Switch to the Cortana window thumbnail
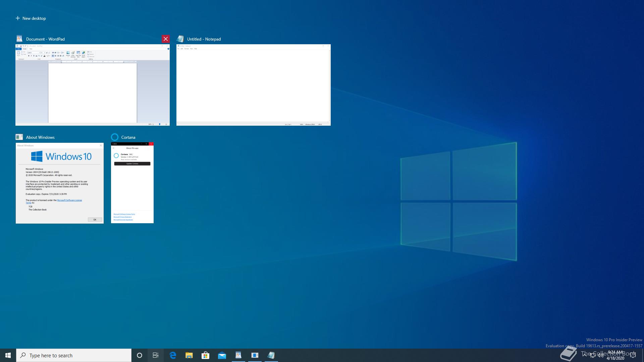 click(x=132, y=183)
